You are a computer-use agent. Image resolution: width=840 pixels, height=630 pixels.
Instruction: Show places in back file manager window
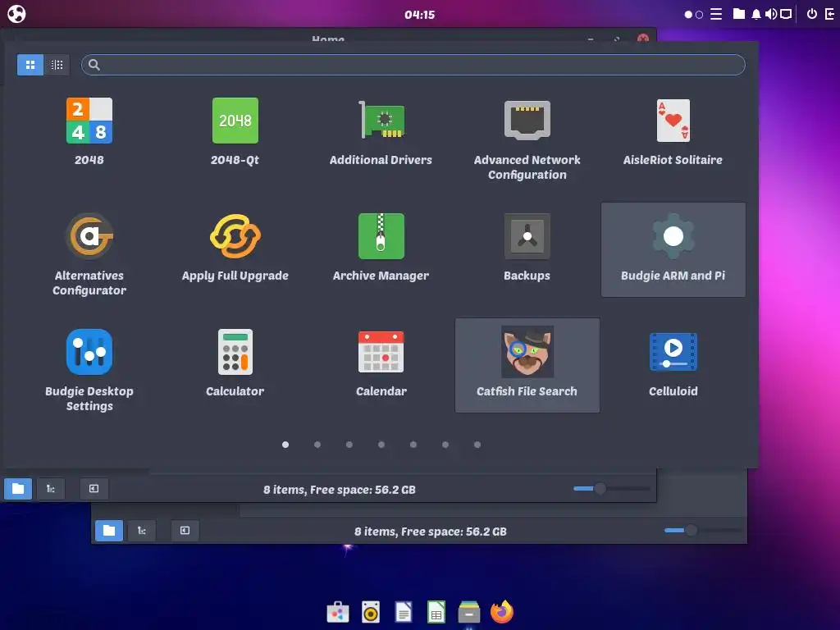109,531
